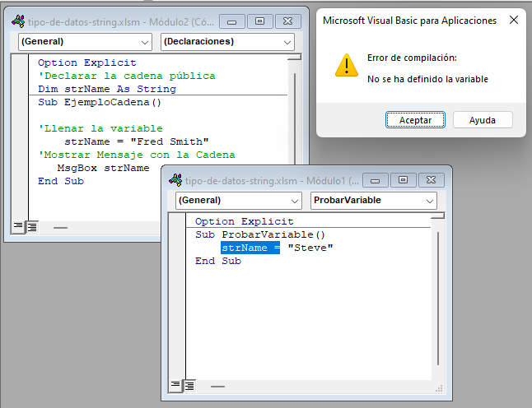The height and width of the screenshot is (408, 532).
Task: Maximize the Módulo2 code window
Action: point(260,21)
